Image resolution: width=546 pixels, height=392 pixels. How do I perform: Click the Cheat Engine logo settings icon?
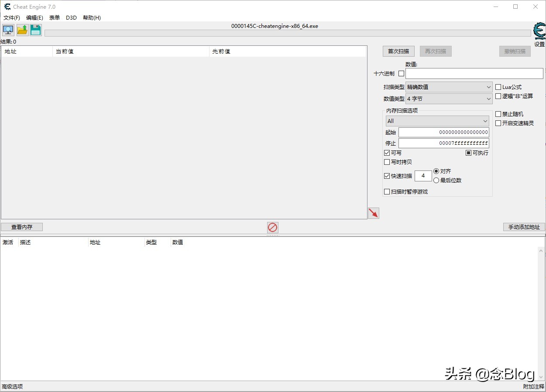pos(539,32)
